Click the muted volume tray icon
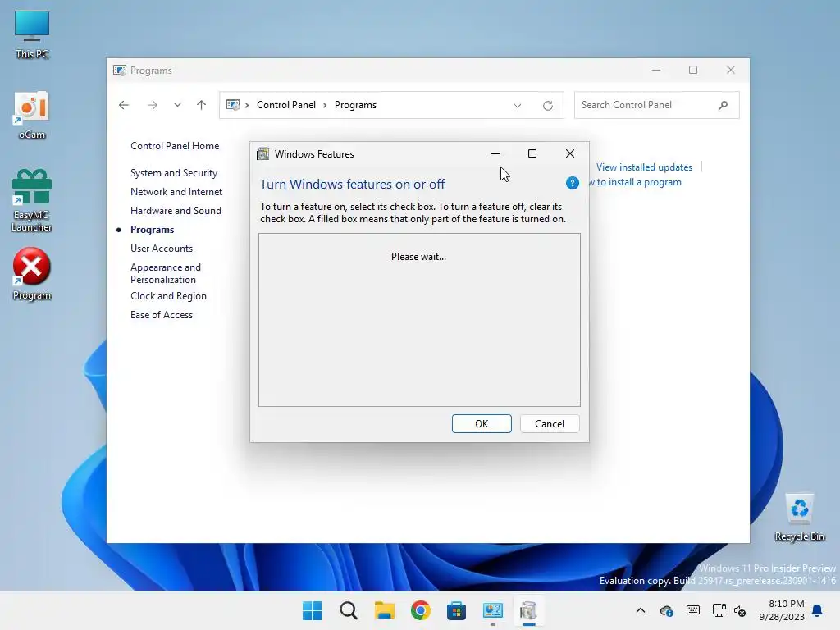Viewport: 840px width, 630px height. pos(740,610)
